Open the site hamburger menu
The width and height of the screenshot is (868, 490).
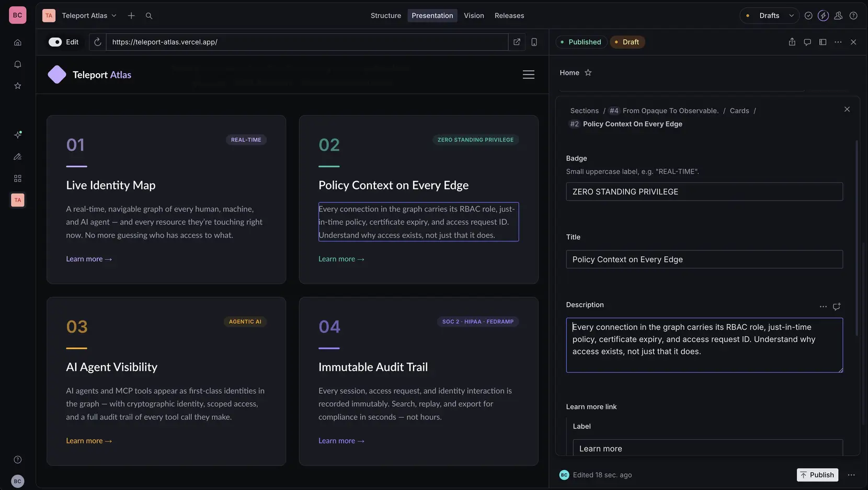coord(529,75)
